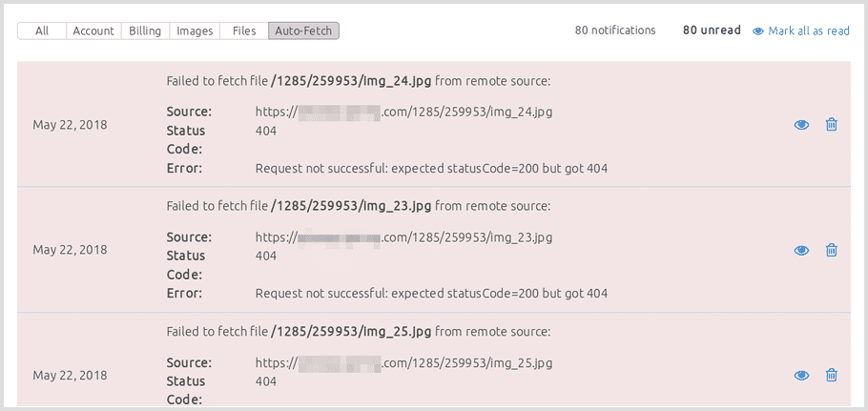Delete the img_23.jpg notification with trash icon
Viewport: 868px width, 411px height.
pyautogui.click(x=831, y=250)
